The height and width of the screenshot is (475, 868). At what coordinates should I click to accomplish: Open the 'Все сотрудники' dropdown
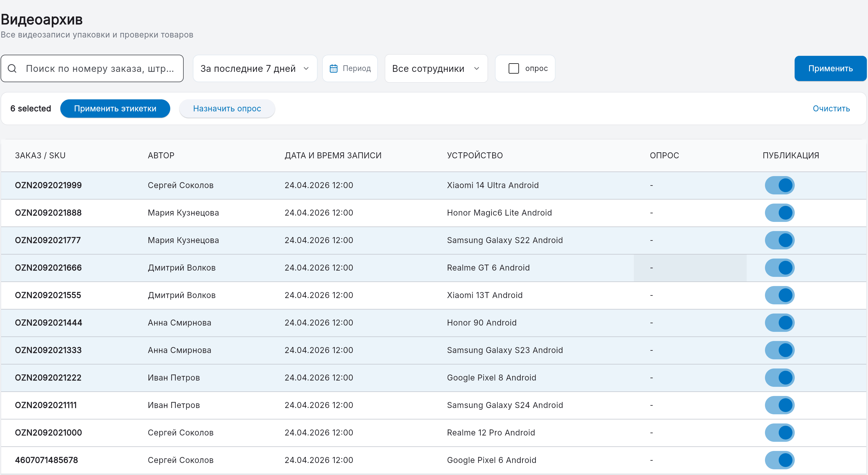[436, 68]
